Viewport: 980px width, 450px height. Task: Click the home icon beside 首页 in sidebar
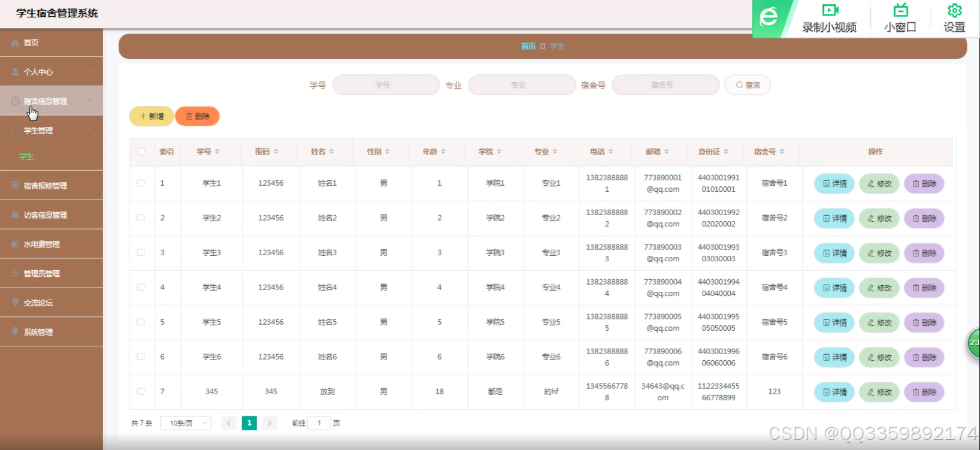[16, 43]
